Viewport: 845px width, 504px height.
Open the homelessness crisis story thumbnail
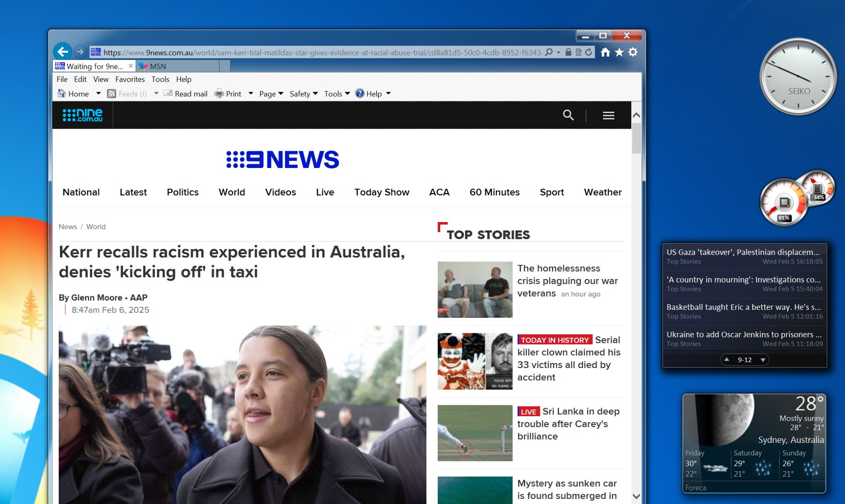475,290
